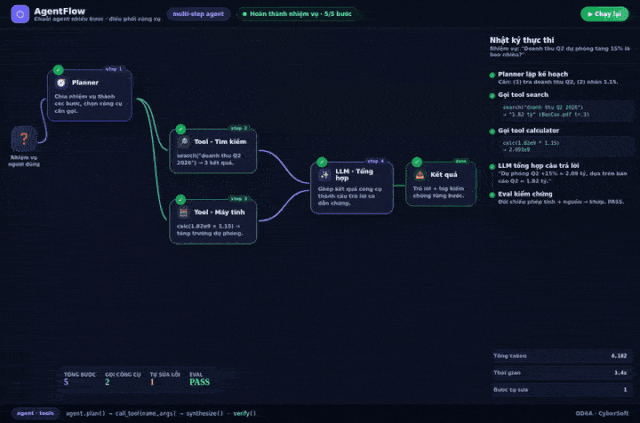This screenshot has width=640, height=423.
Task: Click the Nhật ký thực thi heading
Action: click(x=522, y=40)
